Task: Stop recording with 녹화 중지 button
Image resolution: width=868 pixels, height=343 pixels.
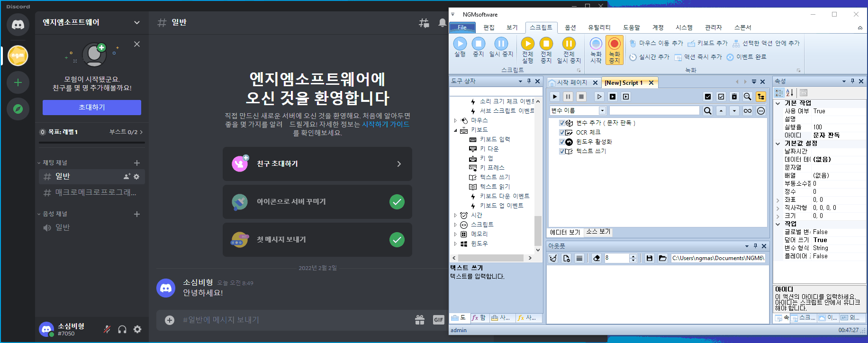Action: tap(615, 50)
